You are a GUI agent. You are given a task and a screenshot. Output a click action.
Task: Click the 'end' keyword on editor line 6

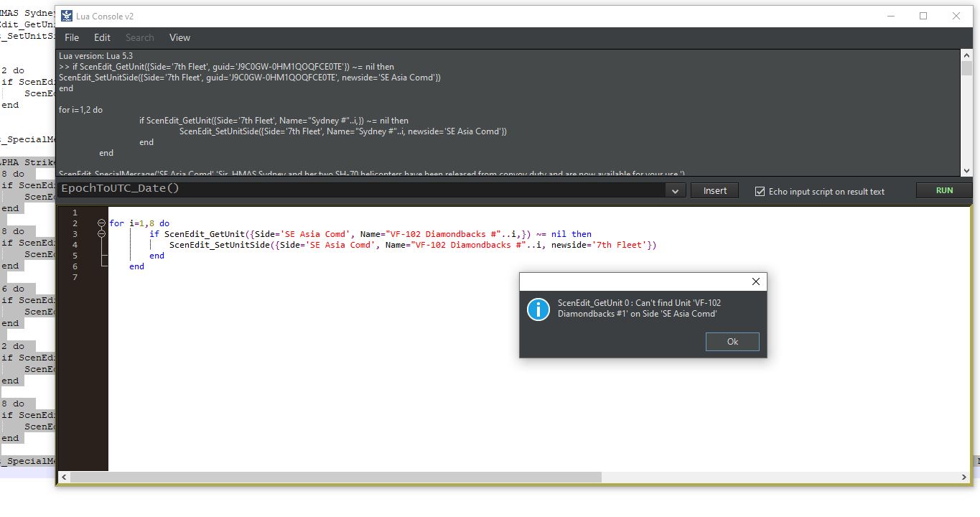[136, 266]
